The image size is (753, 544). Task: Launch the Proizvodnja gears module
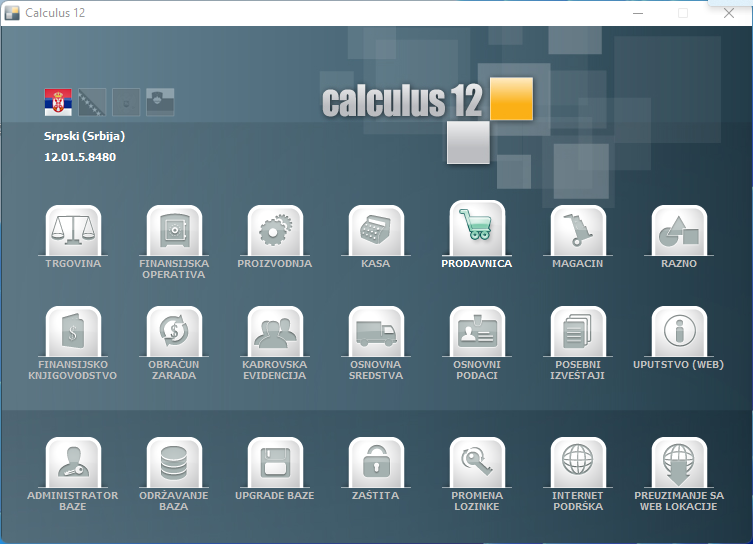pyautogui.click(x=275, y=230)
